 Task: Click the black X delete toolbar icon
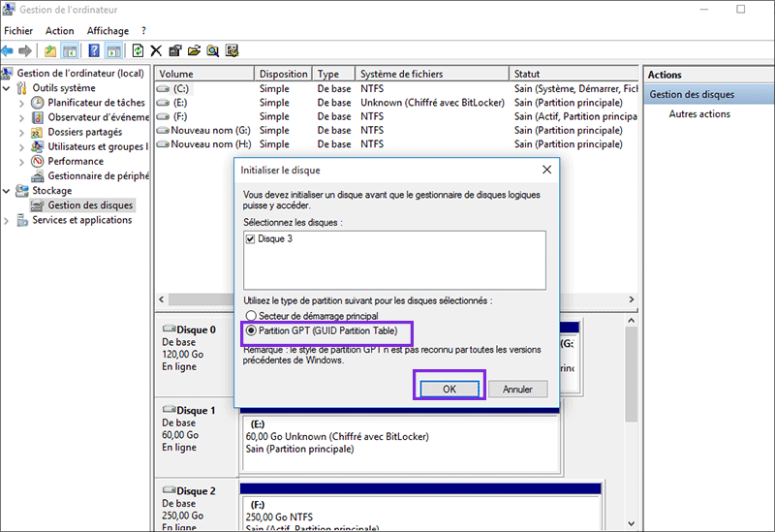[x=156, y=50]
